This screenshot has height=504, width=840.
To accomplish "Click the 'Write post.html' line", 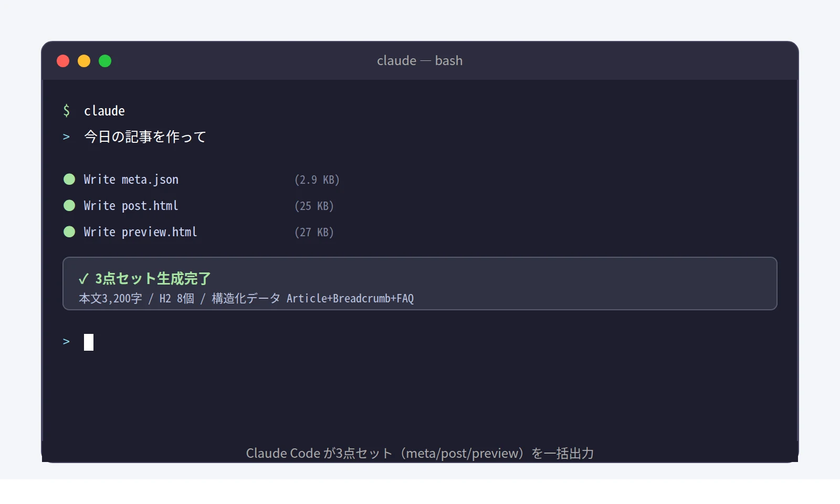I will coord(131,206).
